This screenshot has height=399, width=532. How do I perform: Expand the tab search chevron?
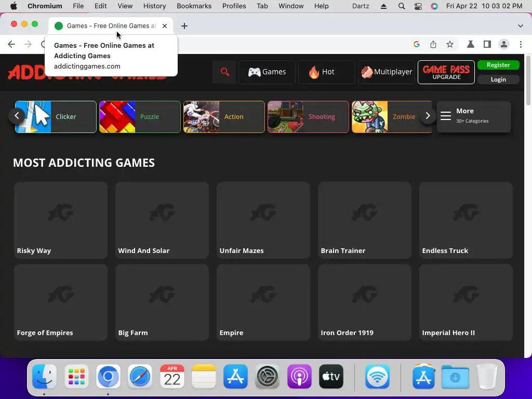(x=520, y=26)
